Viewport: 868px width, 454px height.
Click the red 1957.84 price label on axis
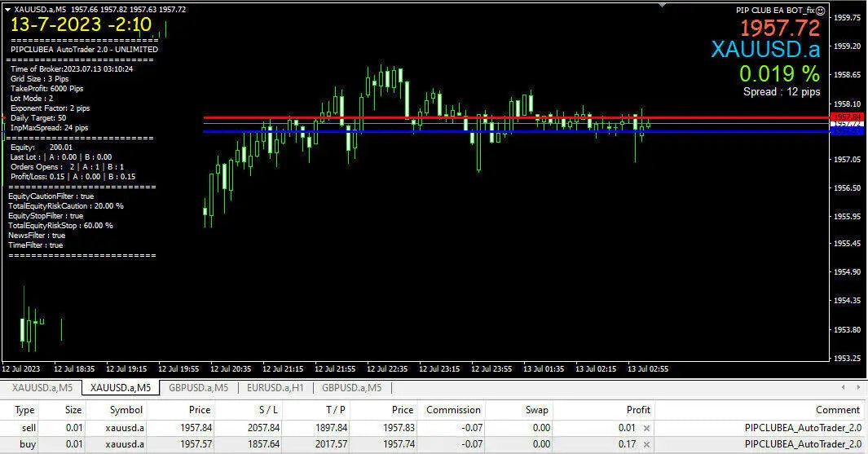[x=847, y=117]
